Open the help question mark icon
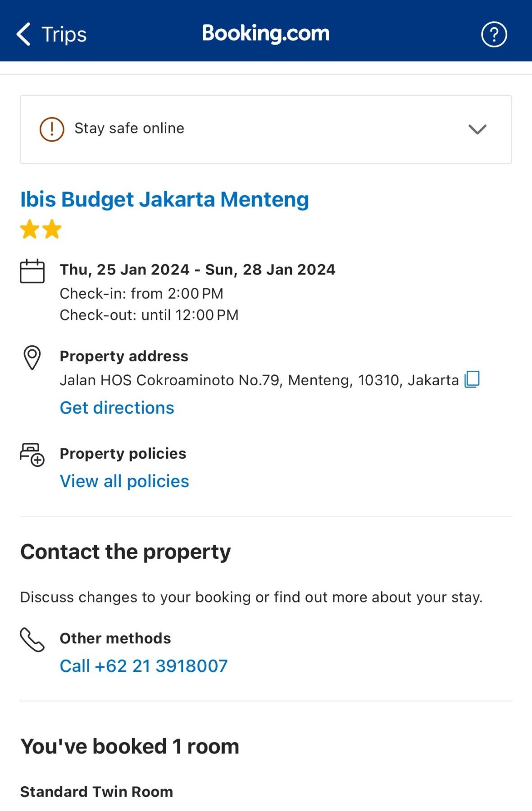Viewport: 532px width, 811px height. (x=494, y=34)
